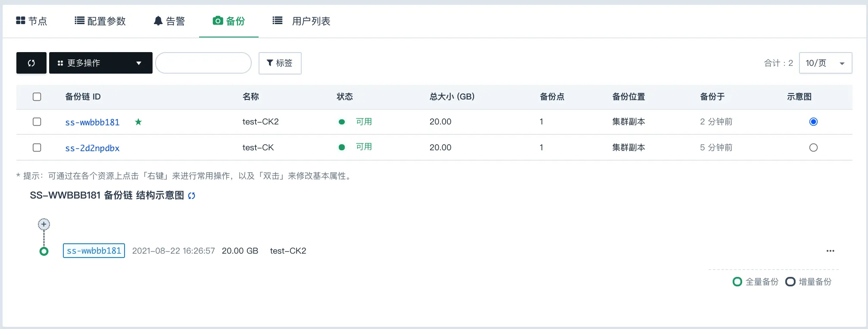Refresh the backup chain structure diagram
868x329 pixels.
pos(192,196)
